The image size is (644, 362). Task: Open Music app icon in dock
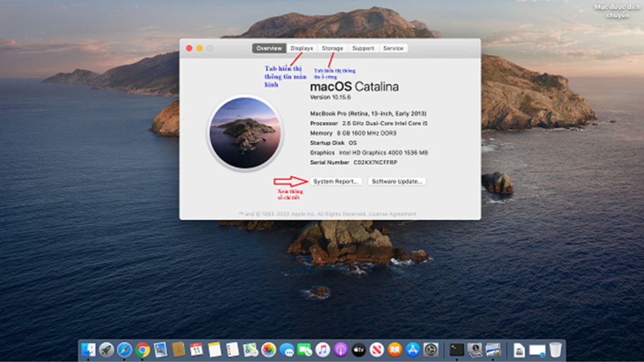point(323,350)
